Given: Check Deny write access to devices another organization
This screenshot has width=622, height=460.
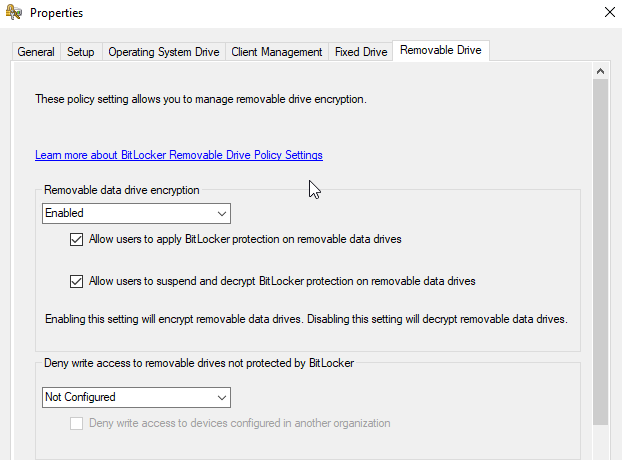Looking at the screenshot, I should [76, 424].
